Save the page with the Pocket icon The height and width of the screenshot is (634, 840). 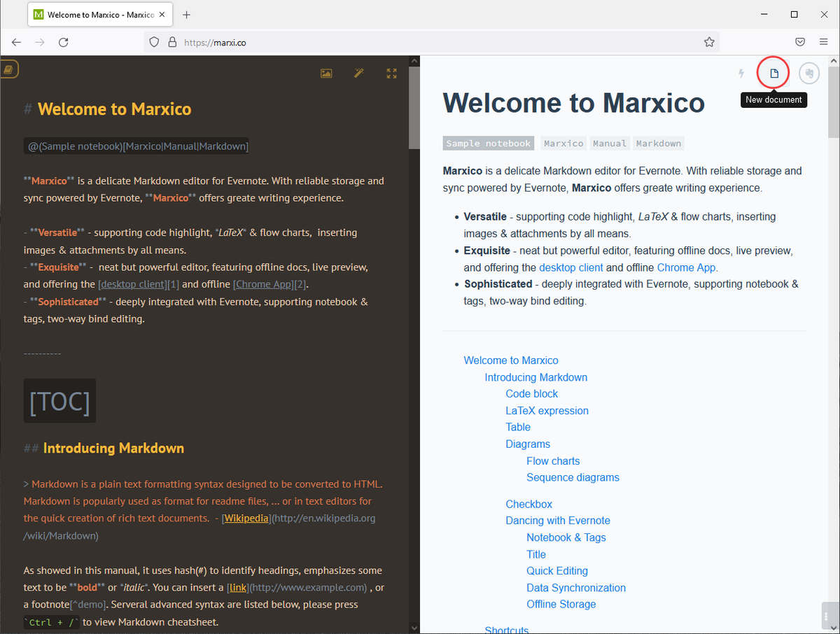point(800,42)
